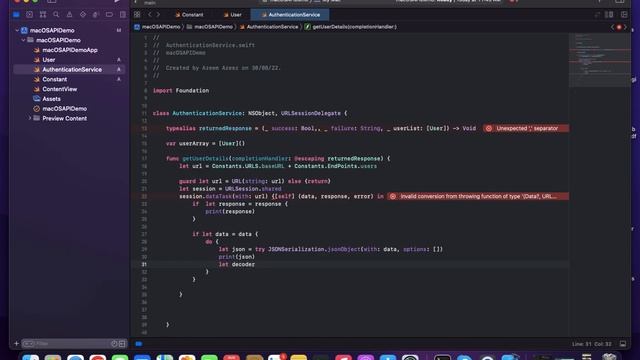Open AuthenticationService file breadcrumb
The width and height of the screenshot is (640, 360).
pos(269,27)
